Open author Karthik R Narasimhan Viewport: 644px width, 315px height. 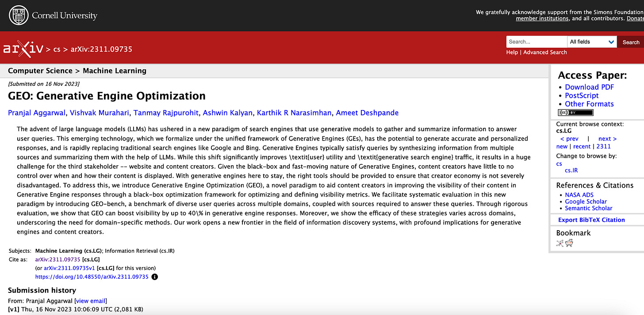tap(294, 113)
